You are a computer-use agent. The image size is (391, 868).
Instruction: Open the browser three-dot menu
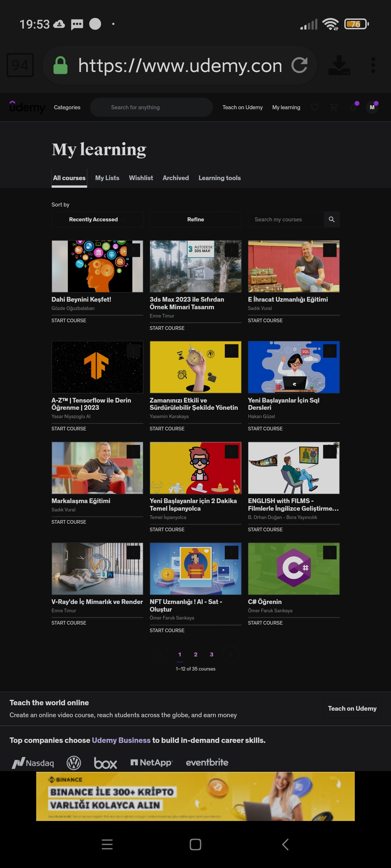click(373, 65)
